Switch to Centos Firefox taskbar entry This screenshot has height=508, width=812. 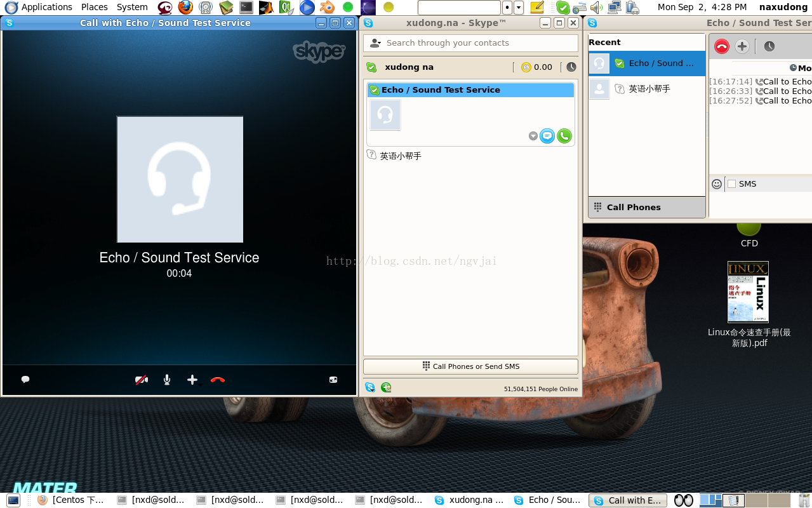click(70, 500)
